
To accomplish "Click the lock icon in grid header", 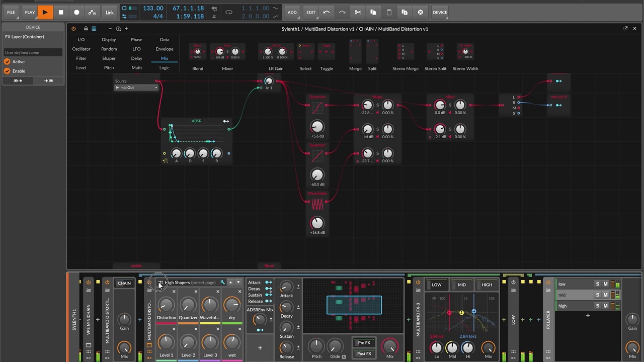I will pyautogui.click(x=86, y=29).
